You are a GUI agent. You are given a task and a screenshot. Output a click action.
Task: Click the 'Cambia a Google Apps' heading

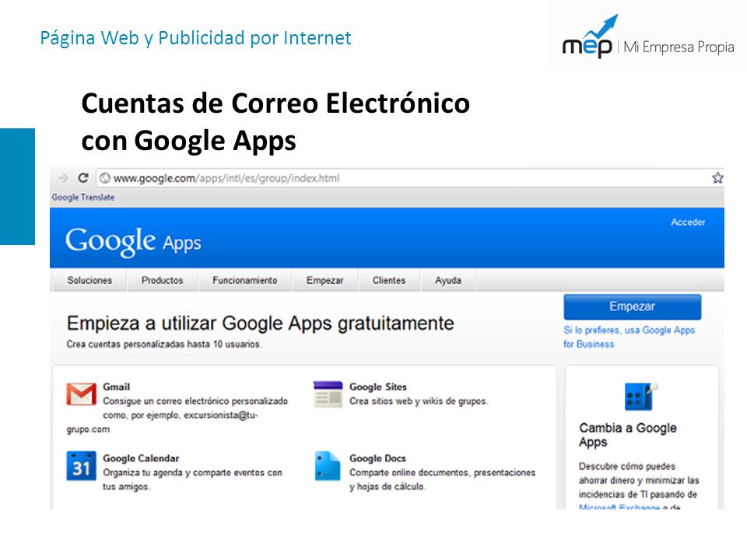[x=628, y=434]
